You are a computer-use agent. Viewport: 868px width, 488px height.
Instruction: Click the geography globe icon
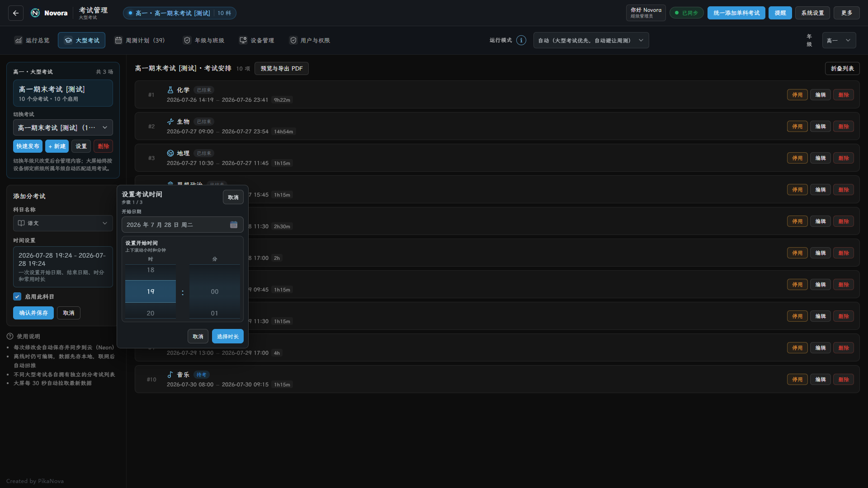(170, 153)
